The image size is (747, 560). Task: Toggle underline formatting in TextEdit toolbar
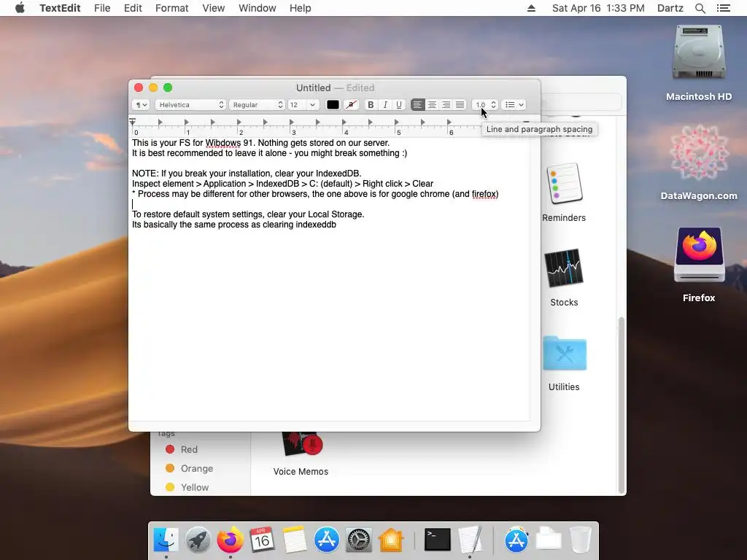click(x=399, y=105)
